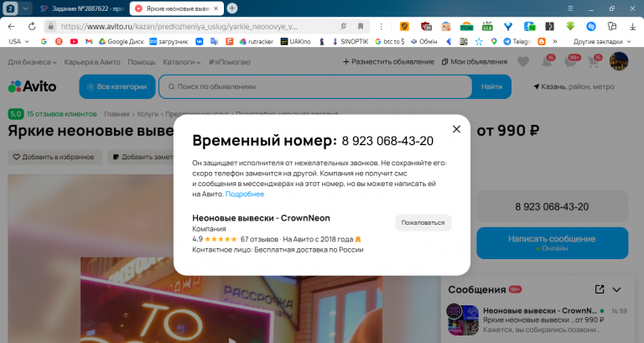Open Помощь menu item
This screenshot has width=644, height=343.
141,62
